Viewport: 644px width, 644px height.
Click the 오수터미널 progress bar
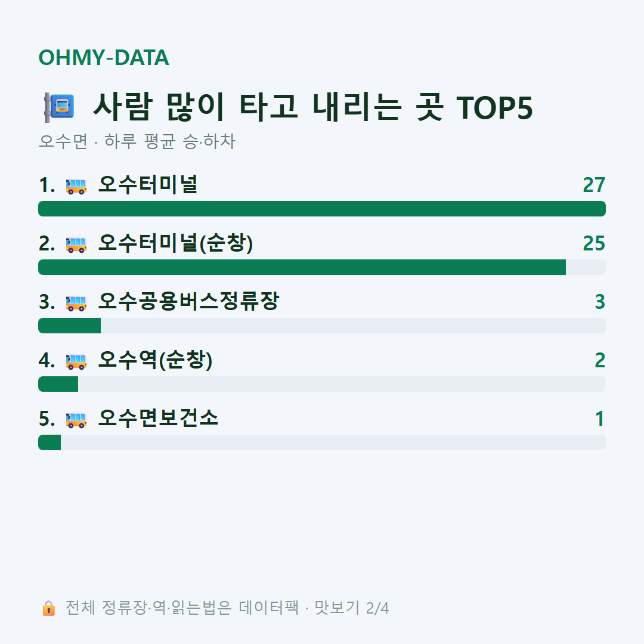[x=322, y=209]
